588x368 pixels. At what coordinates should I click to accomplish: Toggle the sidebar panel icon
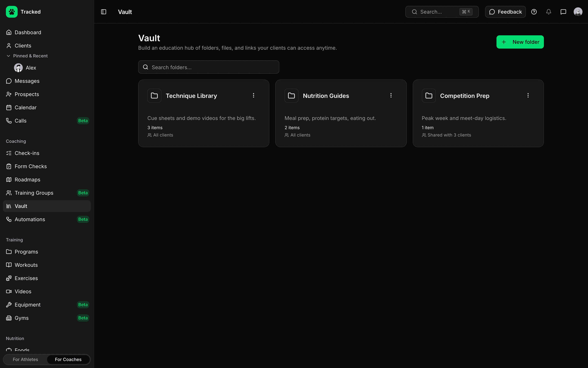103,12
